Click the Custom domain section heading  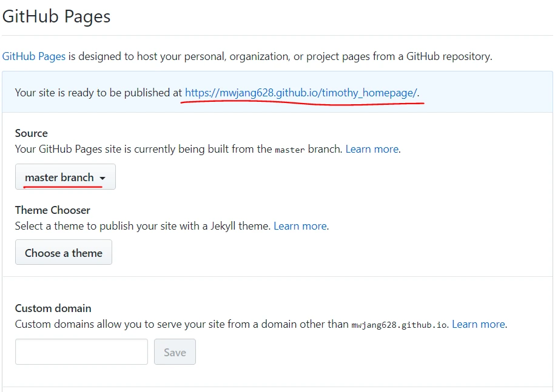(x=53, y=308)
